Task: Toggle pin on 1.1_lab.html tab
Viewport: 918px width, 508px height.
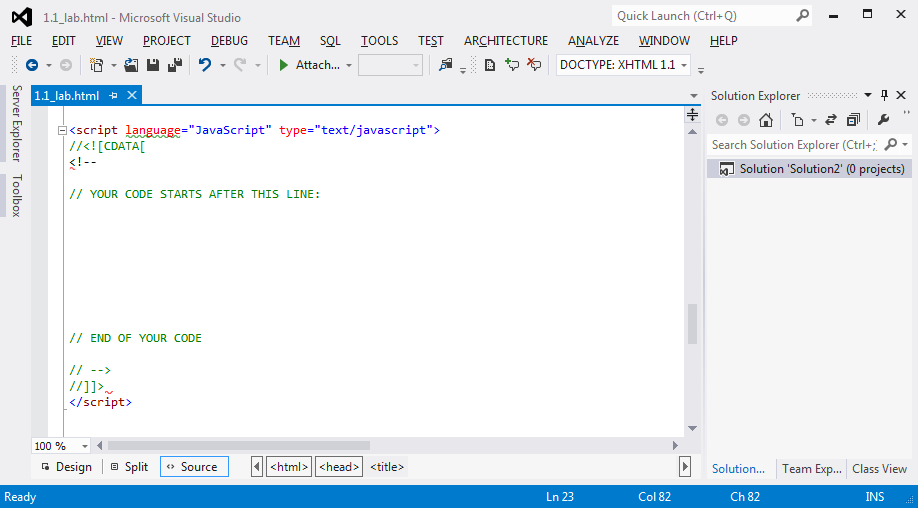Action: point(113,96)
